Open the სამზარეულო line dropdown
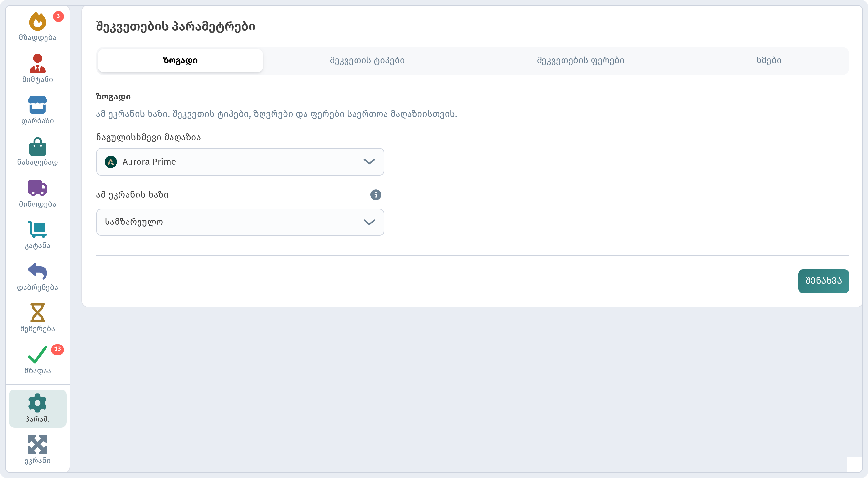868x478 pixels. pyautogui.click(x=240, y=222)
